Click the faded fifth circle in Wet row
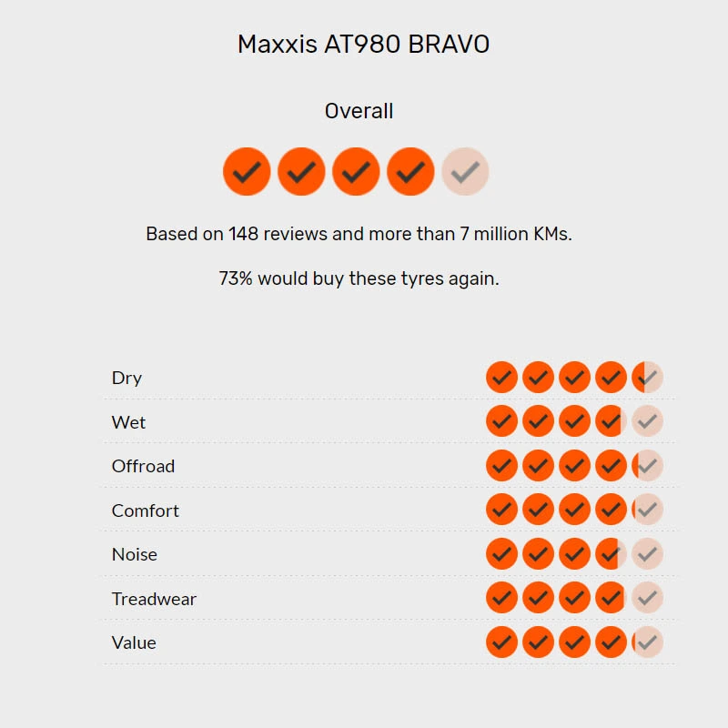This screenshot has height=728, width=728. pos(647,421)
